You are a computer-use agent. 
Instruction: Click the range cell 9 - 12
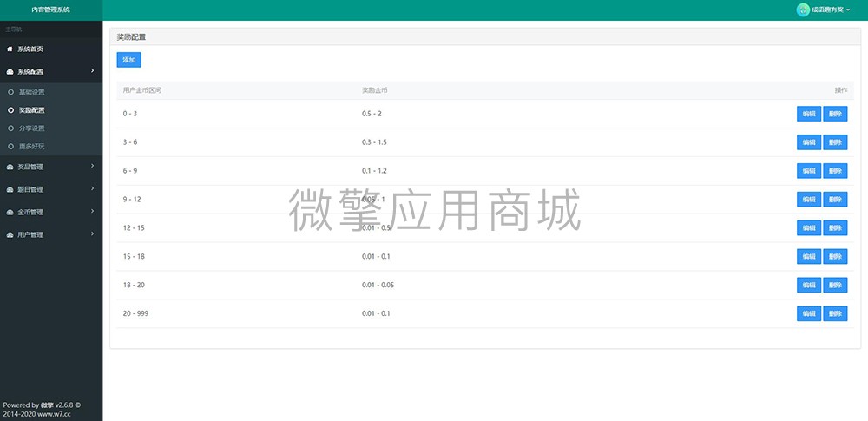[x=132, y=200]
